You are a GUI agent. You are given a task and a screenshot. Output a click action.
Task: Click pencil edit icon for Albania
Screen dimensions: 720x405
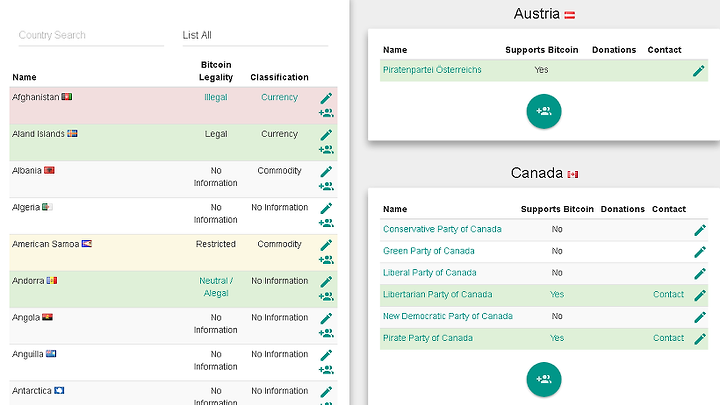326,172
